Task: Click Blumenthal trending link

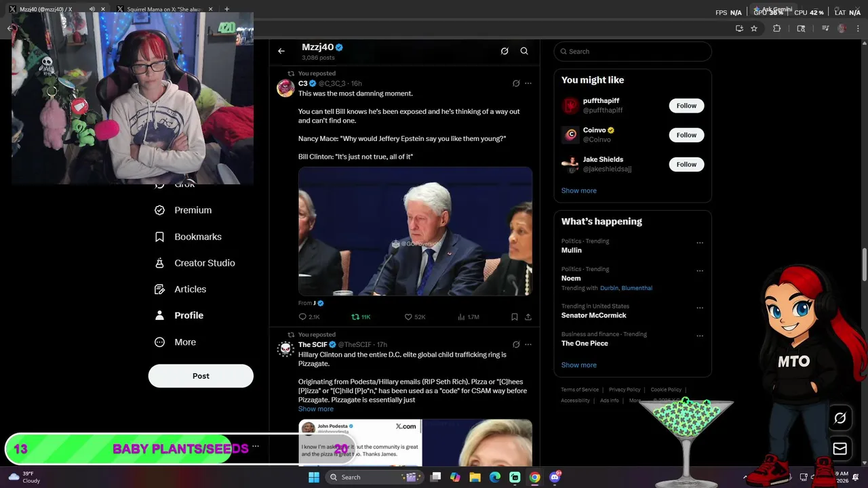Action: 637,288
